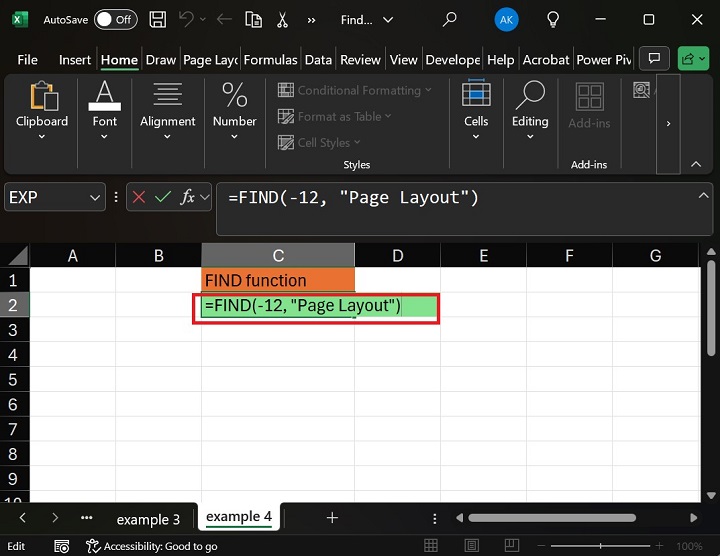The height and width of the screenshot is (556, 720).
Task: Open the Search magnifier in title bar
Action: click(450, 19)
